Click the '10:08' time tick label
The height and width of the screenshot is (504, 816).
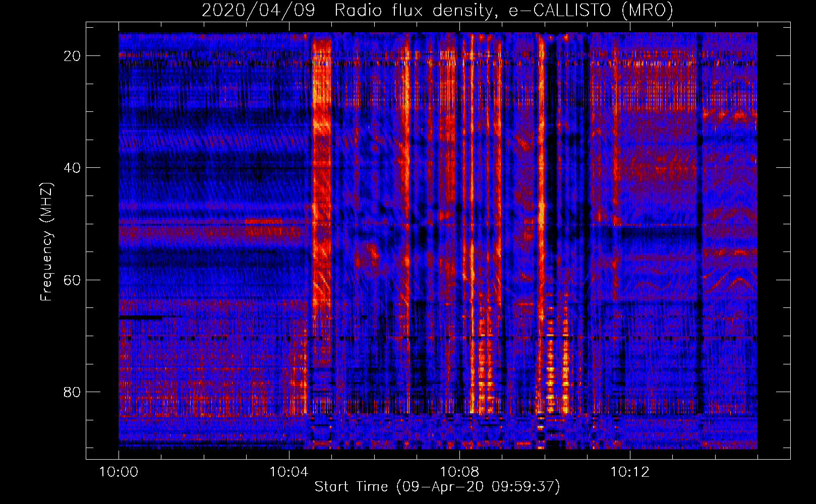(x=459, y=472)
